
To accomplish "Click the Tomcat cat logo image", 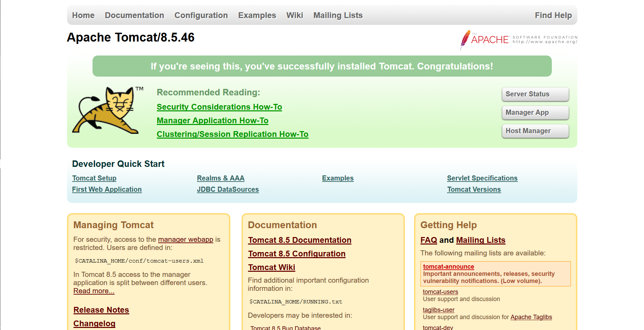I will click(x=108, y=110).
